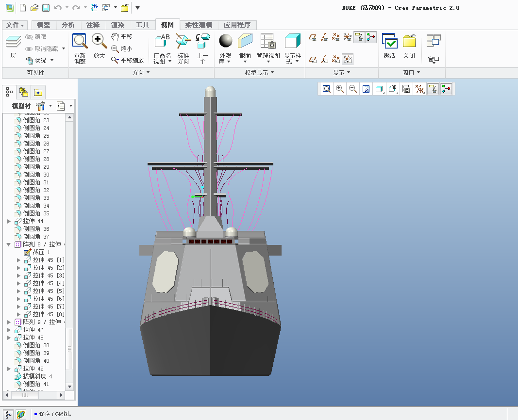Switch to the 工具 tab
The width and height of the screenshot is (518, 420).
(x=142, y=25)
